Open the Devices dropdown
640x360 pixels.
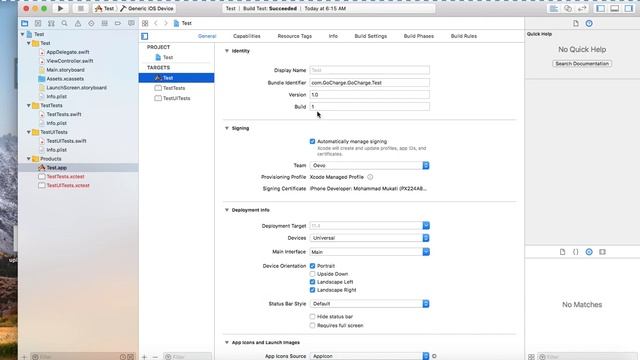(369, 238)
